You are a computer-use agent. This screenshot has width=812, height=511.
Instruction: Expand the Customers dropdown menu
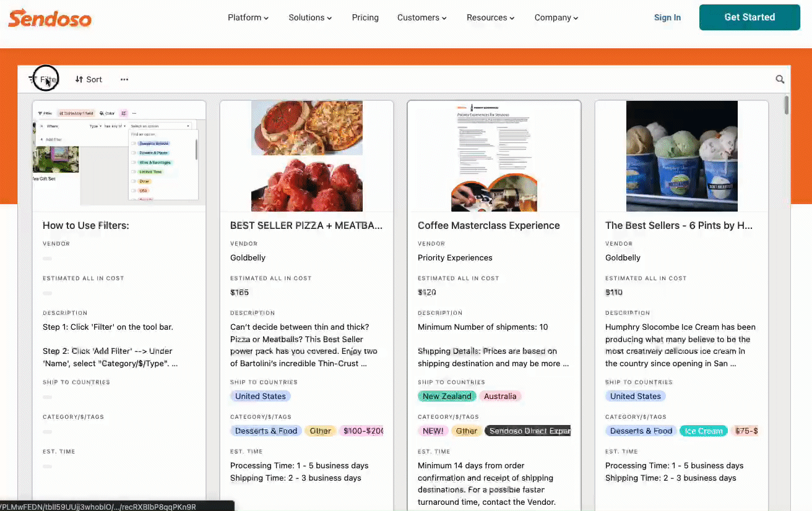point(421,18)
